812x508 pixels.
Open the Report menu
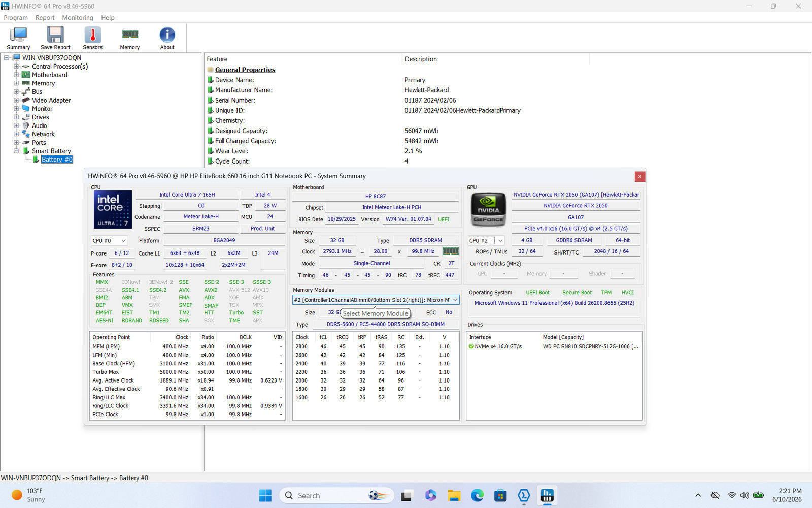pyautogui.click(x=45, y=18)
